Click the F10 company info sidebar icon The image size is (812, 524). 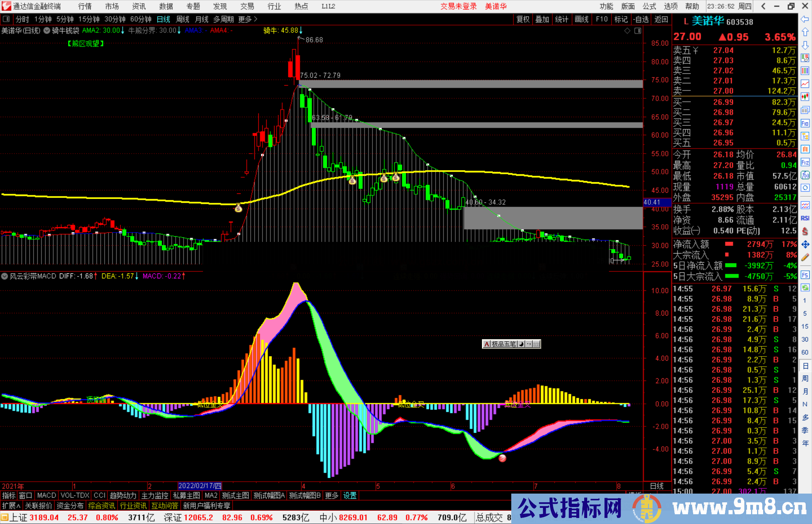pos(805,123)
